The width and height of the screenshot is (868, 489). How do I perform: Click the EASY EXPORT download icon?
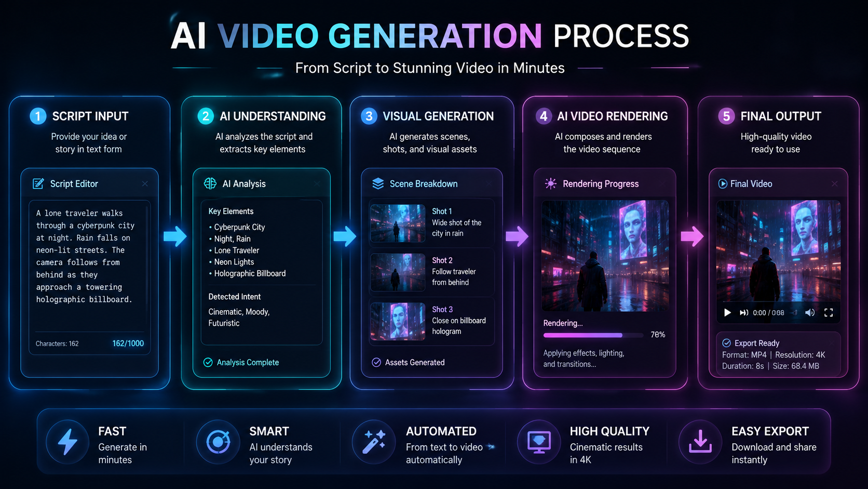pos(700,441)
